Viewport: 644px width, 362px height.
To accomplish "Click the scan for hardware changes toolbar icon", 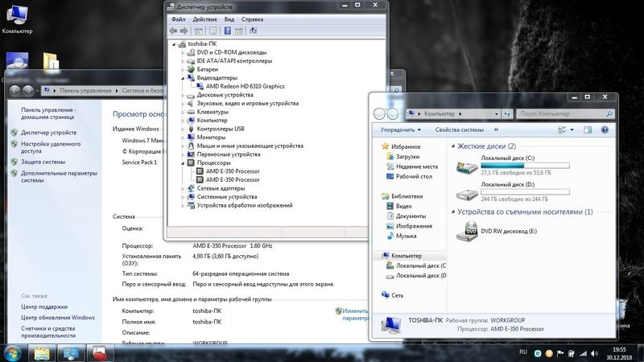I will 253,31.
